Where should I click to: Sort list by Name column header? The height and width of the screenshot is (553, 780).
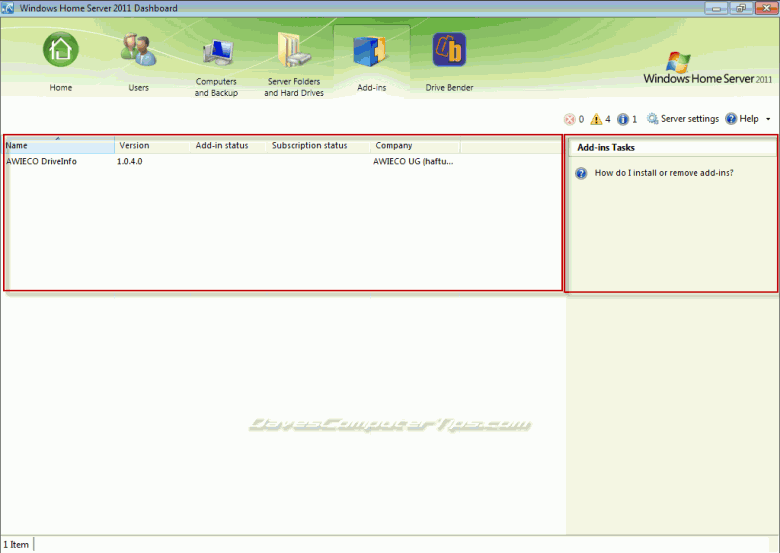pos(59,145)
